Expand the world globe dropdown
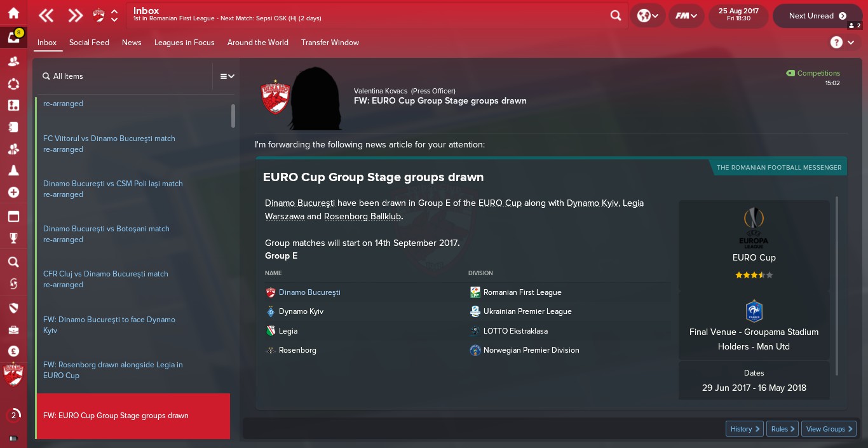This screenshot has height=448, width=868. coord(648,16)
